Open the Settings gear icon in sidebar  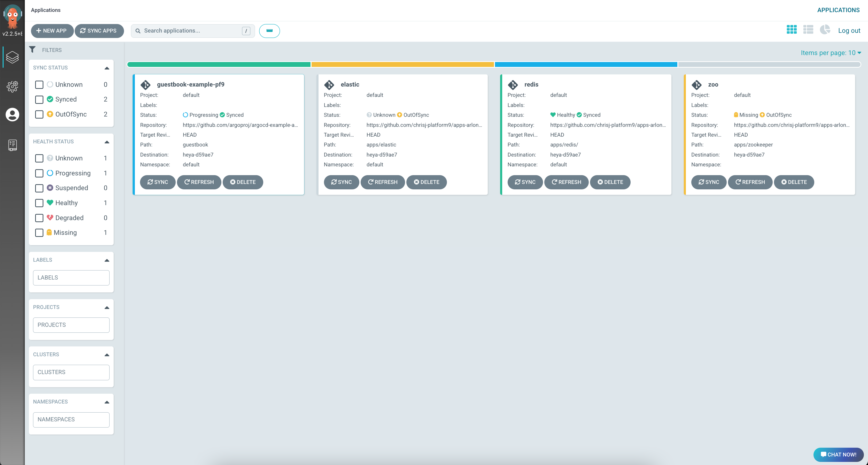(x=12, y=87)
